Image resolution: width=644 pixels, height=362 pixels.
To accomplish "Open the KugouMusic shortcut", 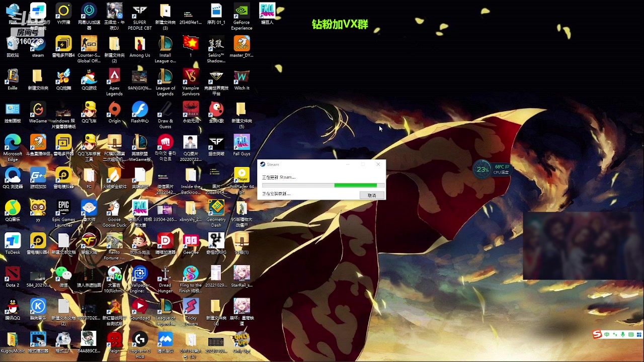I will tap(13, 343).
